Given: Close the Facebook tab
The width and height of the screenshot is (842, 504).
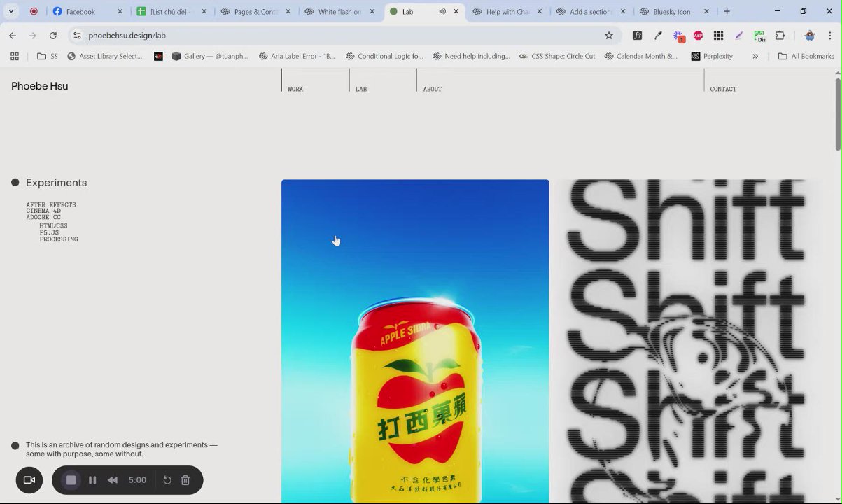Looking at the screenshot, I should pos(120,12).
